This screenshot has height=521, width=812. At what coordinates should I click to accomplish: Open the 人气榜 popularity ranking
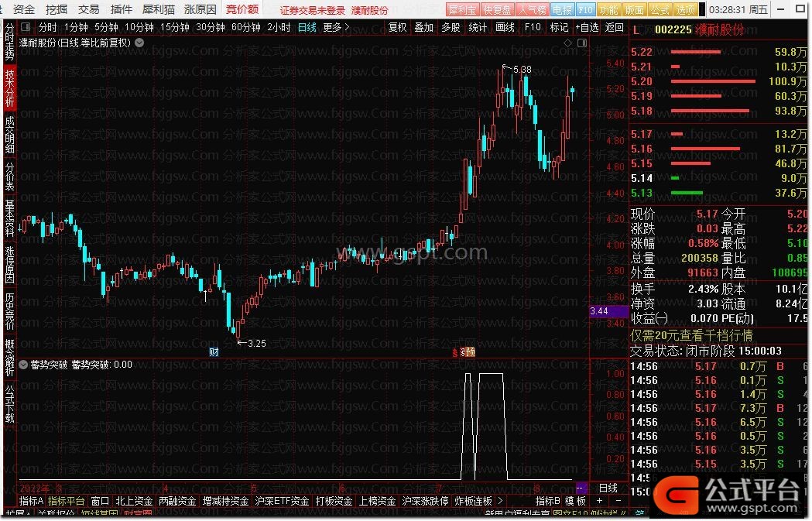532,10
